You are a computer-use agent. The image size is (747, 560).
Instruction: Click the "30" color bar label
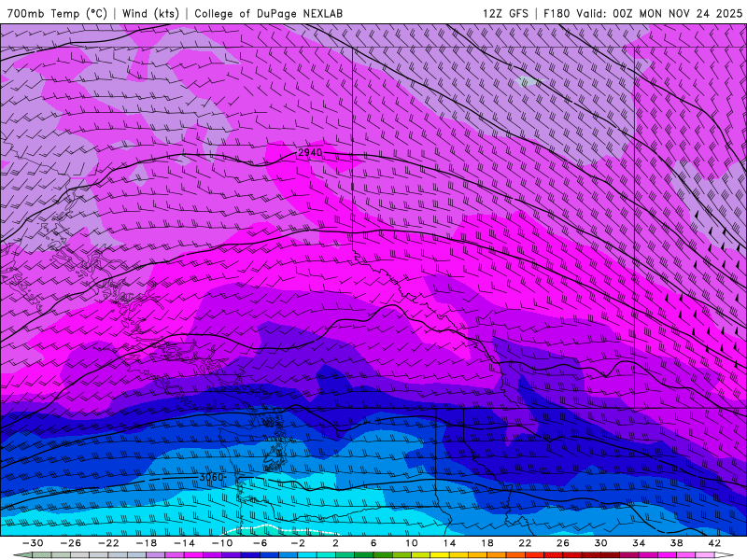600,543
